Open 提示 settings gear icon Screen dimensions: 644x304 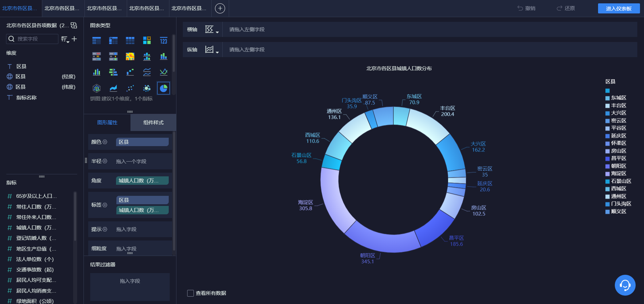105,229
